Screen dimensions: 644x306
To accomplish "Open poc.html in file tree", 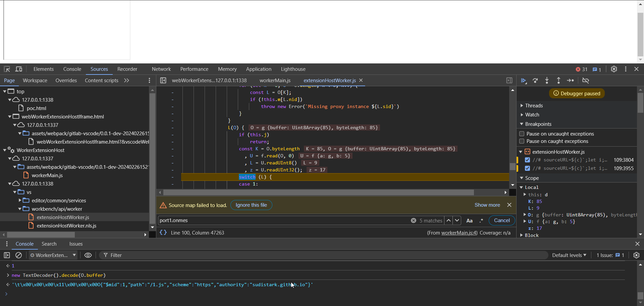I will click(36, 108).
